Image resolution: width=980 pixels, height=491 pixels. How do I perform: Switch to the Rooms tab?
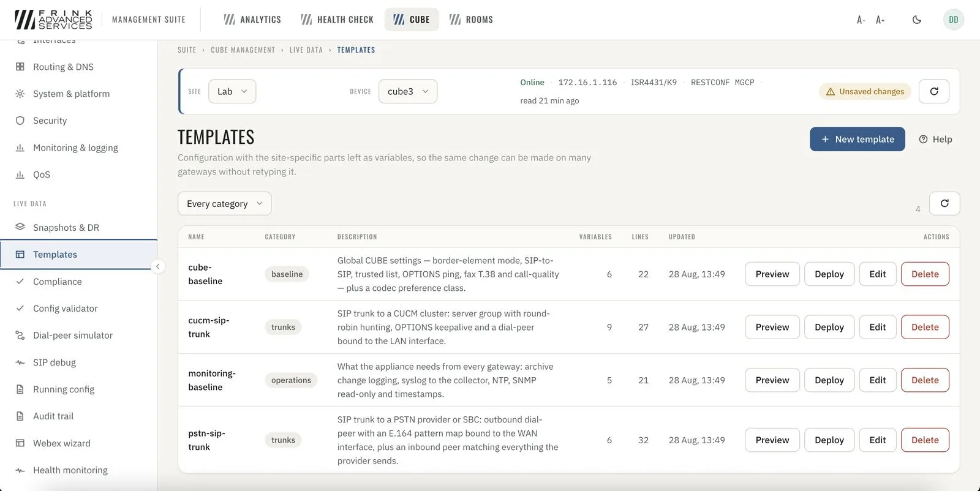(x=471, y=20)
